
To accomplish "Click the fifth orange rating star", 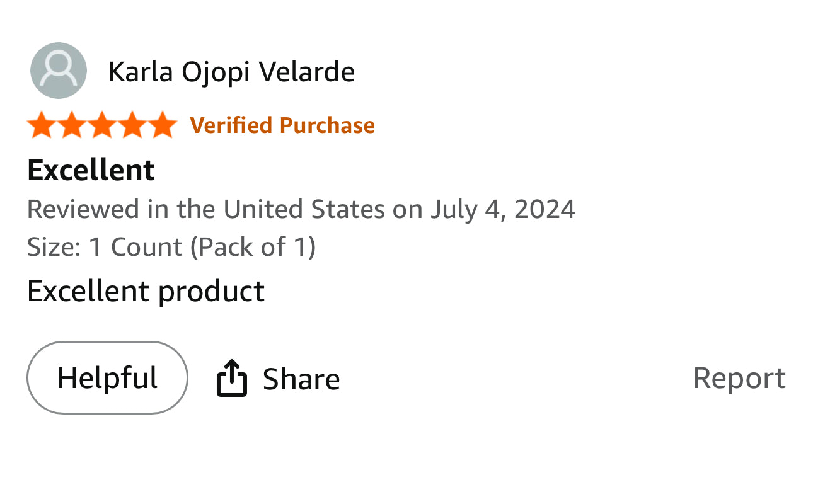I will click(163, 125).
